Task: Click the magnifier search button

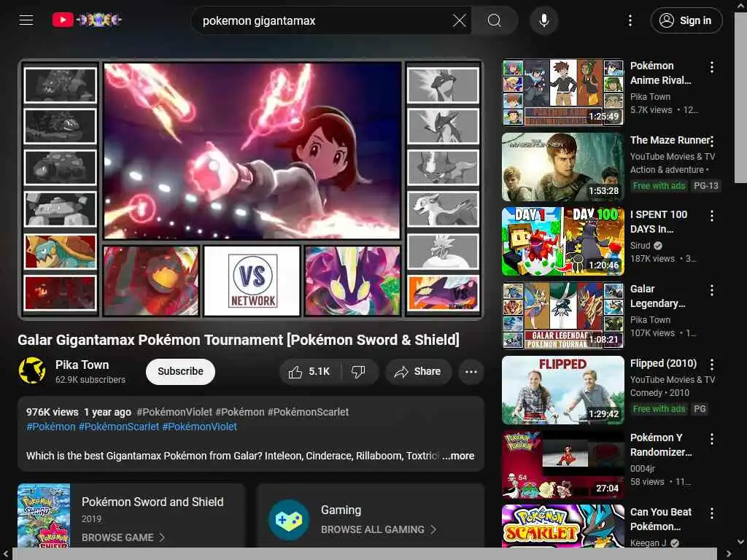Action: (495, 20)
